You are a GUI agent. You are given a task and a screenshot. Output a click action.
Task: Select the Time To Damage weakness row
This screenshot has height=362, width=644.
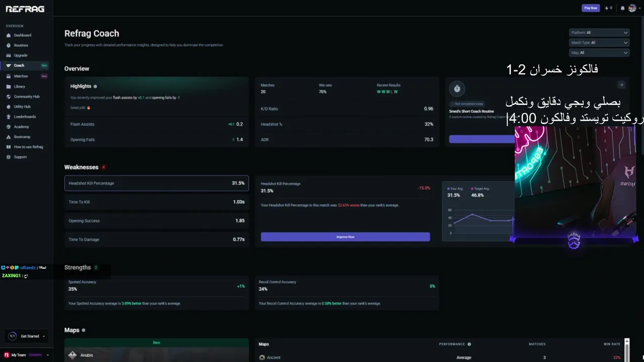click(x=156, y=239)
